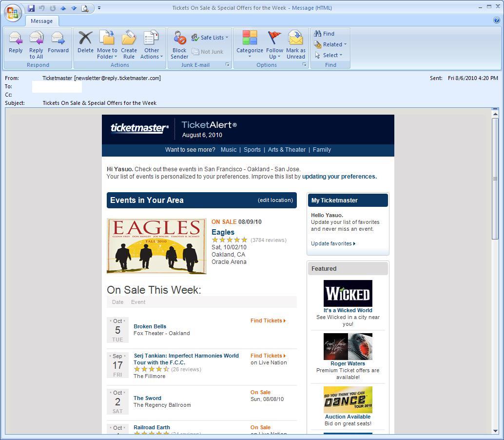Click the Redo icon in quick access toolbar
The width and height of the screenshot is (504, 440).
pyautogui.click(x=53, y=8)
